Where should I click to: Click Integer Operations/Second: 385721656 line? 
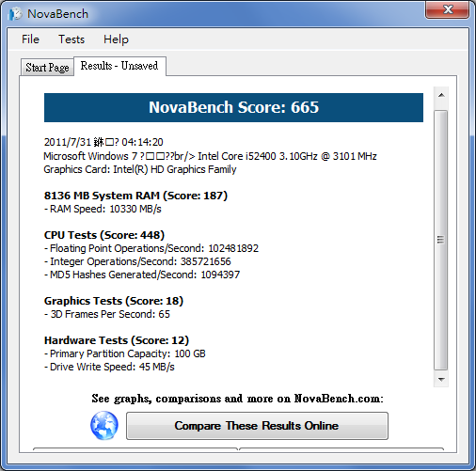tap(137, 261)
